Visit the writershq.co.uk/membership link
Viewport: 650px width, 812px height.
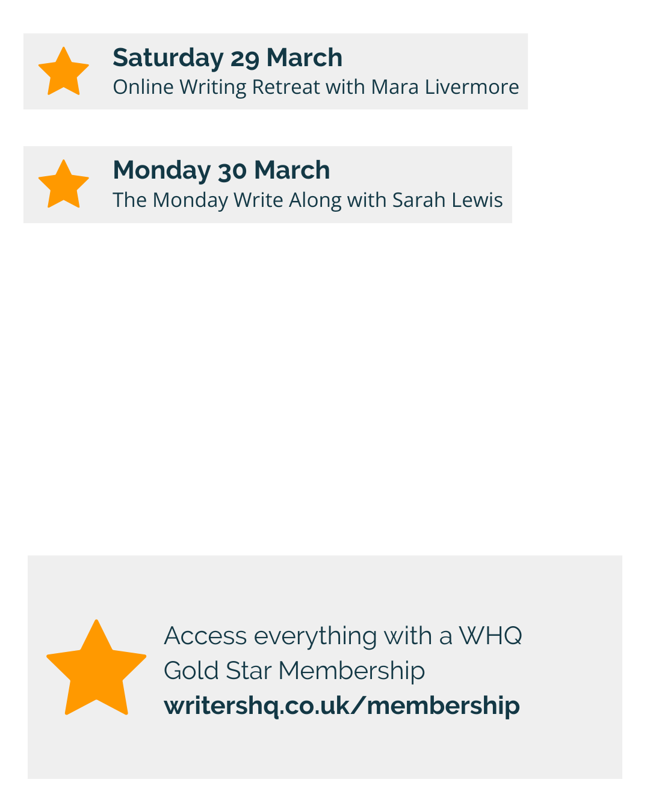click(x=341, y=706)
